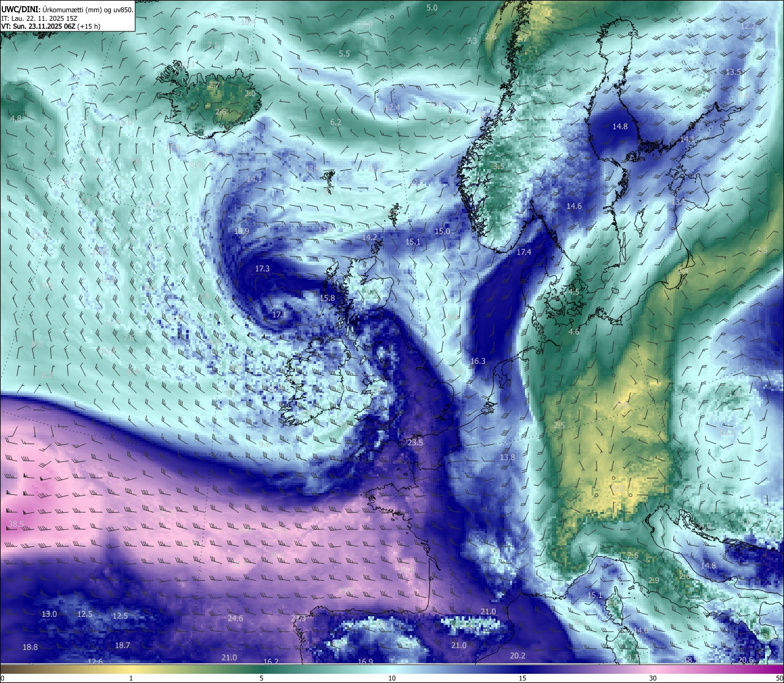The width and height of the screenshot is (784, 683).
Task: Click the 16.9 value label
Action: tap(365, 662)
